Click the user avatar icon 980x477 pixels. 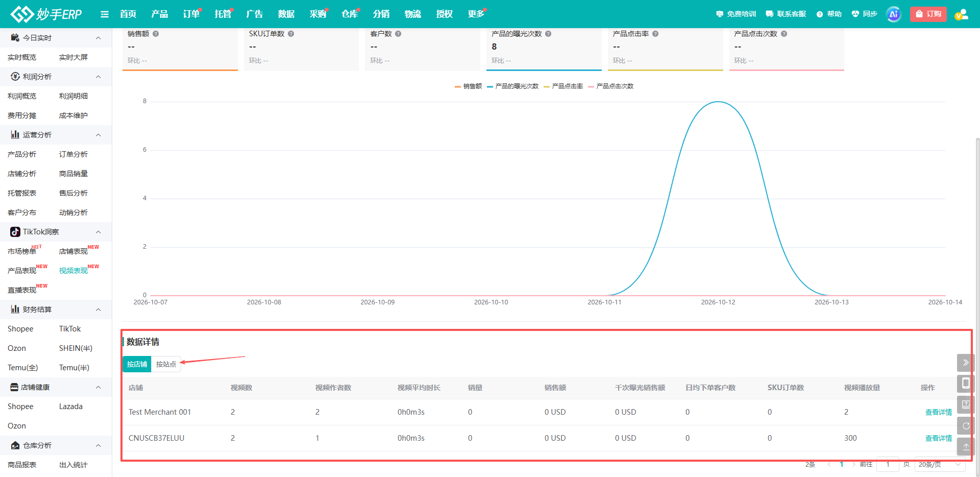point(961,14)
